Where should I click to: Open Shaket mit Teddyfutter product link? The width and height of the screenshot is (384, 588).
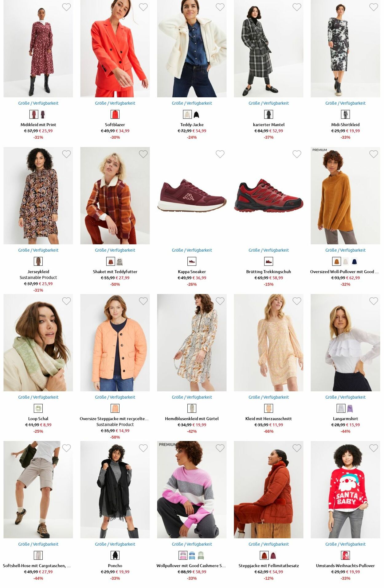(x=115, y=272)
